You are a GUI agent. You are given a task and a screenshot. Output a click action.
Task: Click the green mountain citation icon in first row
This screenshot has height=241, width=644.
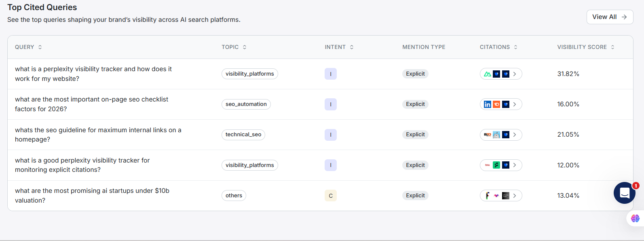(488, 74)
